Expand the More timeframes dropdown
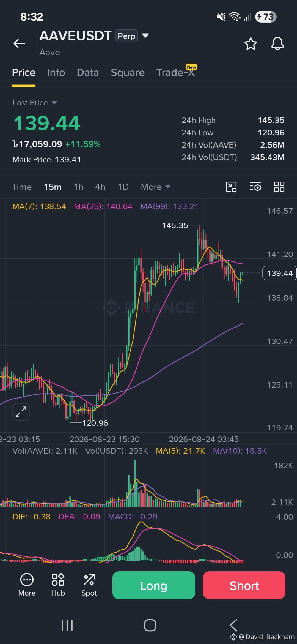 [156, 187]
